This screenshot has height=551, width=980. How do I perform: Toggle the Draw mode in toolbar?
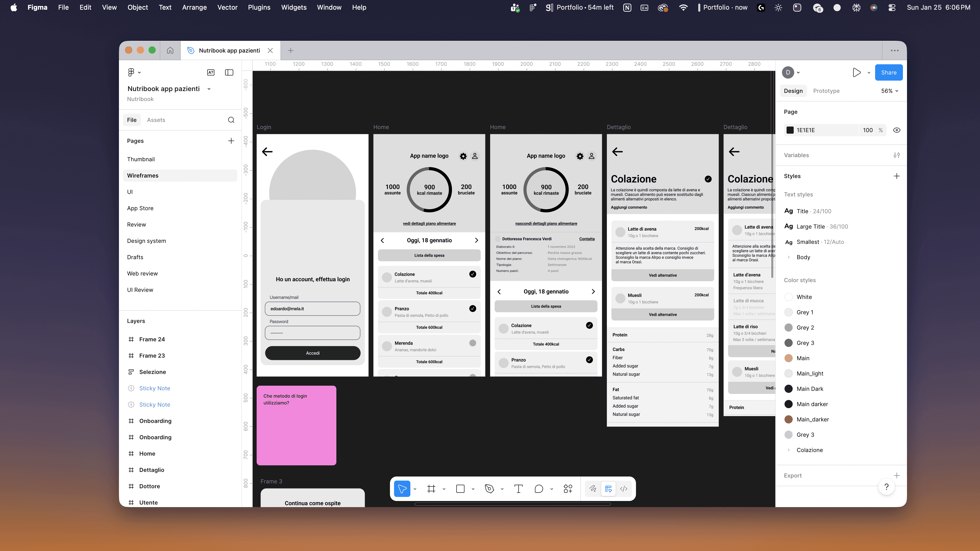(x=593, y=489)
